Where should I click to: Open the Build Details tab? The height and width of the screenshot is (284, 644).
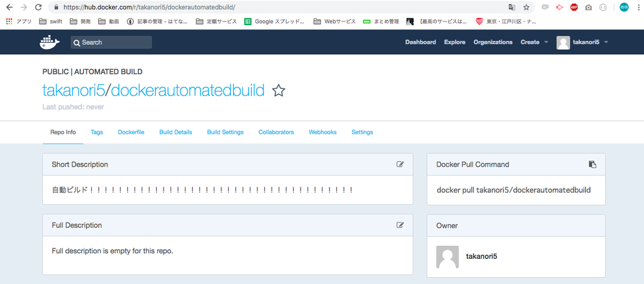click(x=176, y=132)
